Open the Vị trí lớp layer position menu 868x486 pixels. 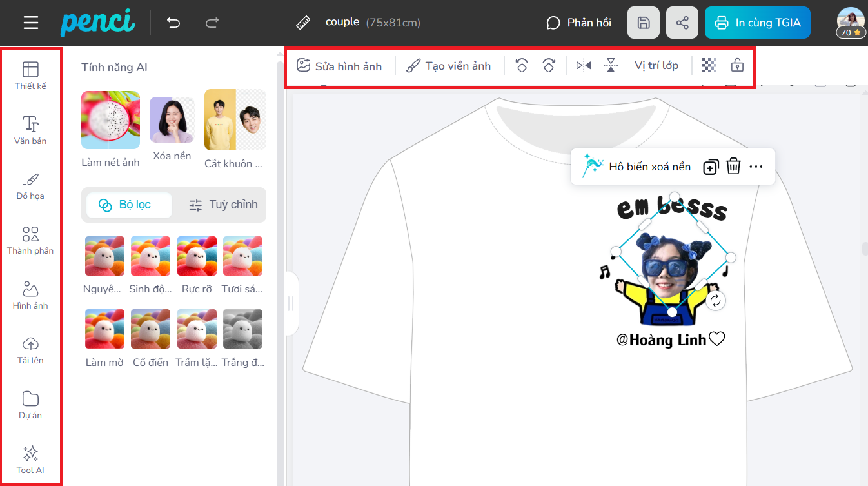tap(656, 65)
